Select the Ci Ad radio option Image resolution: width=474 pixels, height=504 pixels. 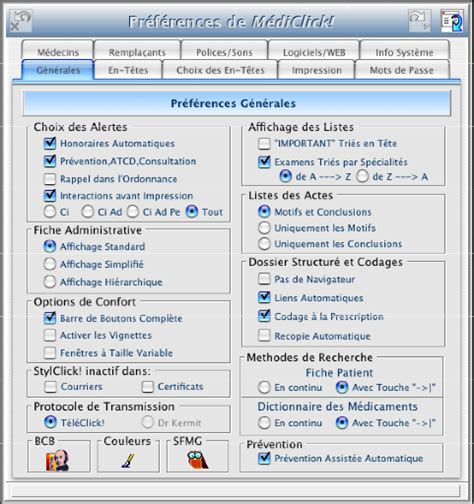click(88, 212)
